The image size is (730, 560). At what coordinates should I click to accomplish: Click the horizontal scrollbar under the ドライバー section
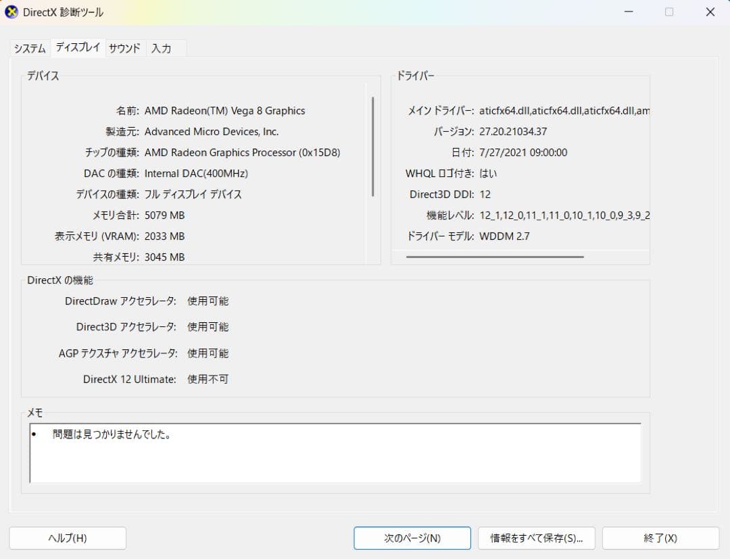pyautogui.click(x=495, y=257)
